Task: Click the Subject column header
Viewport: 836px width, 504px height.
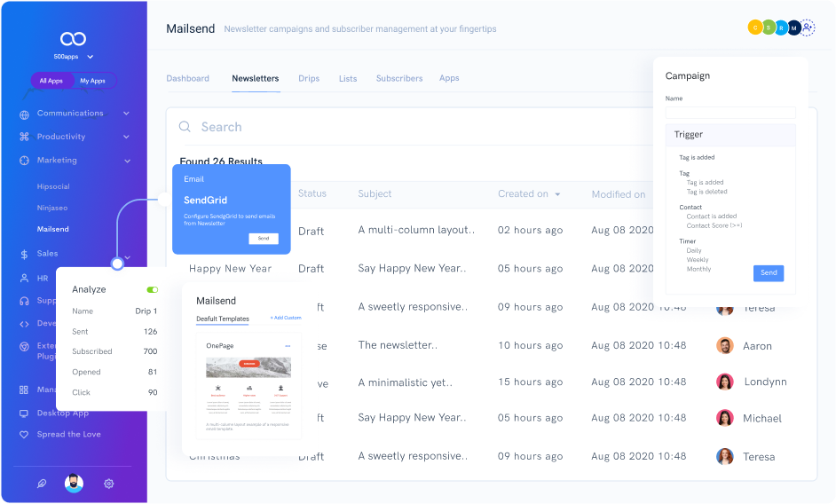Action: (375, 193)
